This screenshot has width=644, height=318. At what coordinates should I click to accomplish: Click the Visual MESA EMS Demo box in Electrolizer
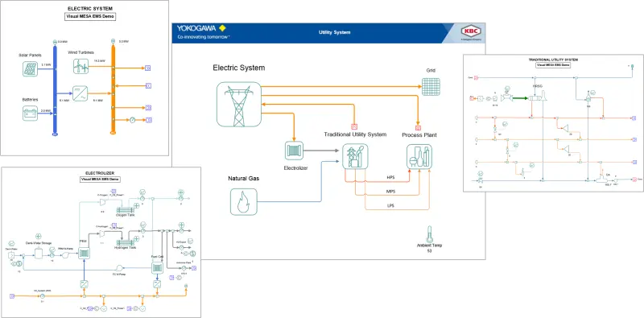[100, 180]
